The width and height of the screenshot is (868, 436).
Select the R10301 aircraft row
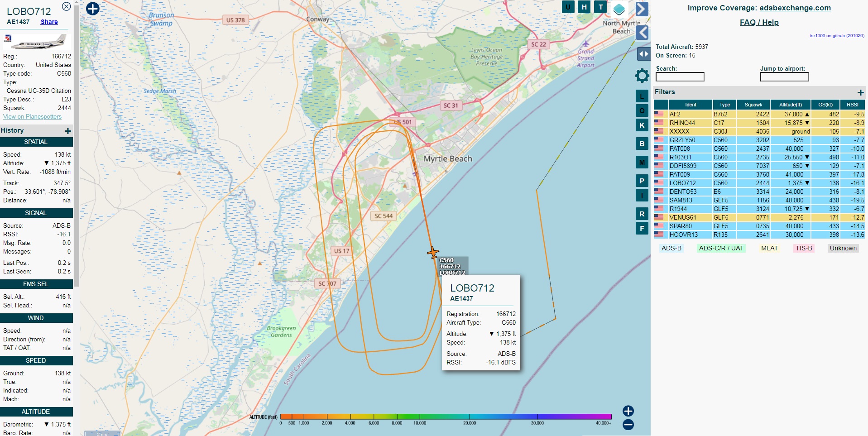tap(759, 157)
